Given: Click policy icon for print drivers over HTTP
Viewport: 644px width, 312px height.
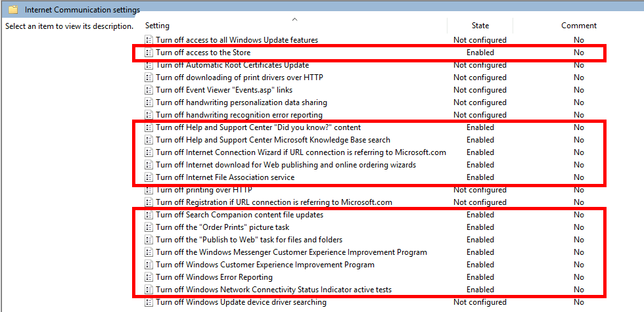Looking at the screenshot, I should pyautogui.click(x=149, y=78).
